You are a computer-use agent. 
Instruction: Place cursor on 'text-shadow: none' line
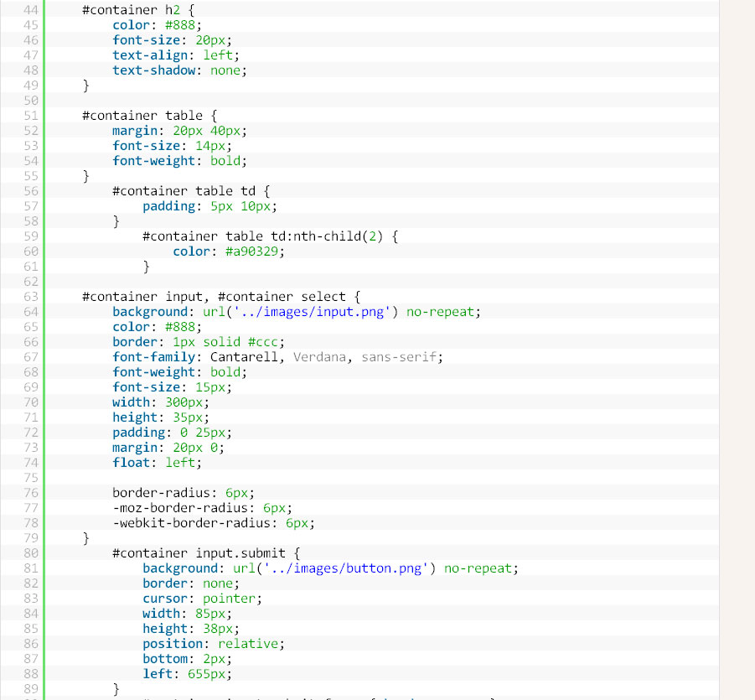[x=179, y=70]
